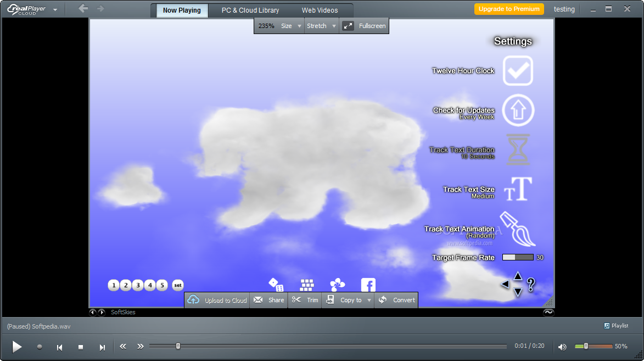Screen dimensions: 644x361
Task: Click the preset 'set' button
Action: [178, 285]
